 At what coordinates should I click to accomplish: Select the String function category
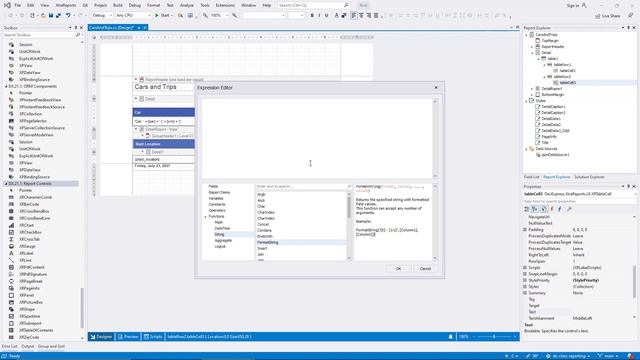pyautogui.click(x=220, y=234)
